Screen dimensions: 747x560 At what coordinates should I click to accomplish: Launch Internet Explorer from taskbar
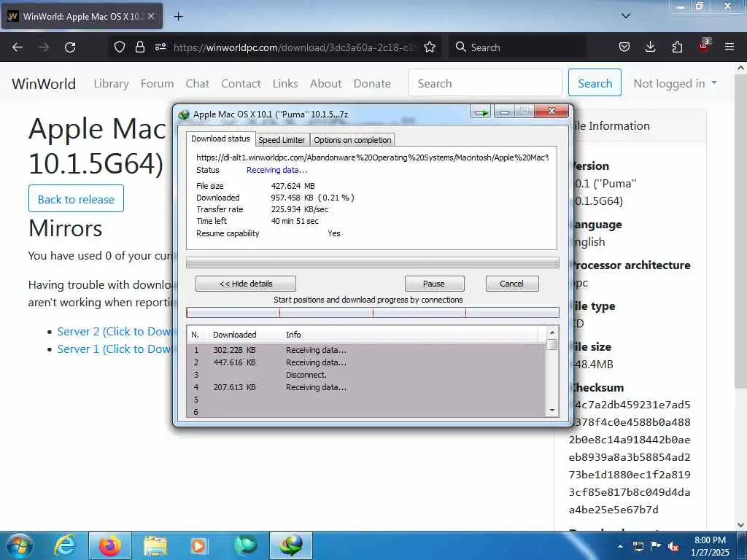(x=65, y=545)
